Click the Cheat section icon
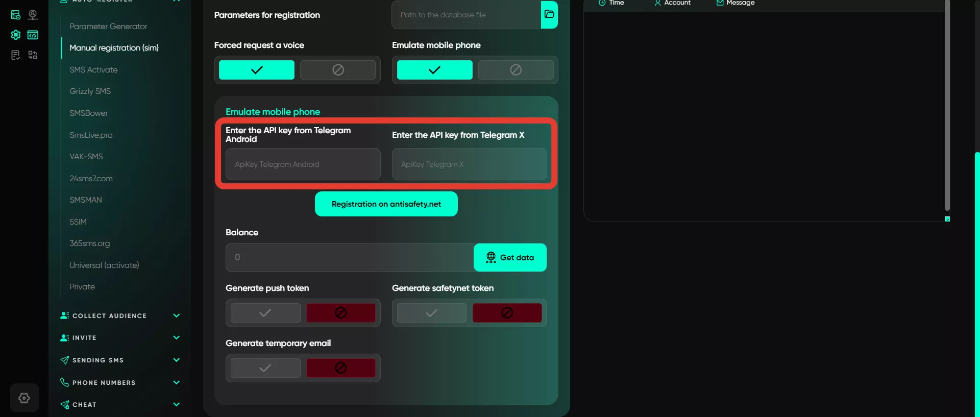 click(64, 405)
